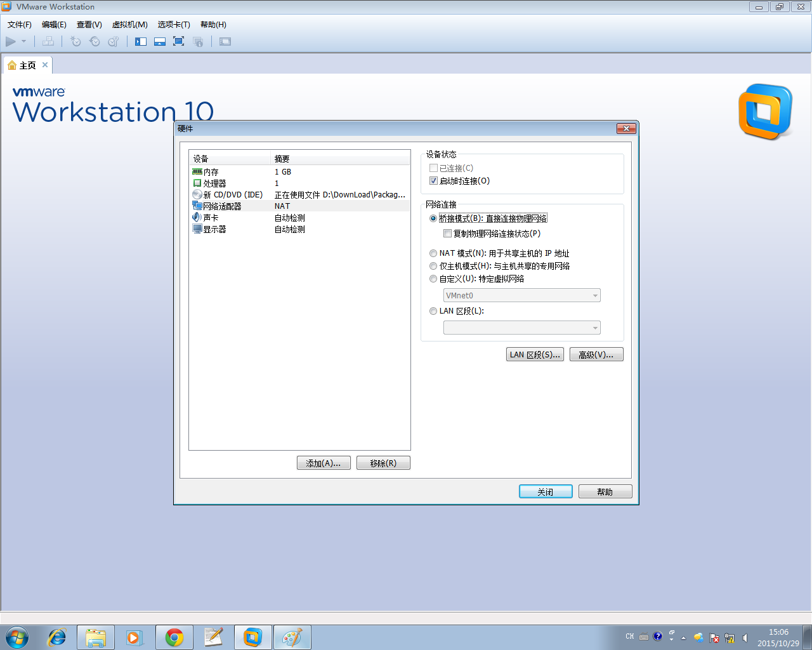Click the VMware Workstation taskbar icon
Image resolution: width=812 pixels, height=650 pixels.
pyautogui.click(x=253, y=637)
